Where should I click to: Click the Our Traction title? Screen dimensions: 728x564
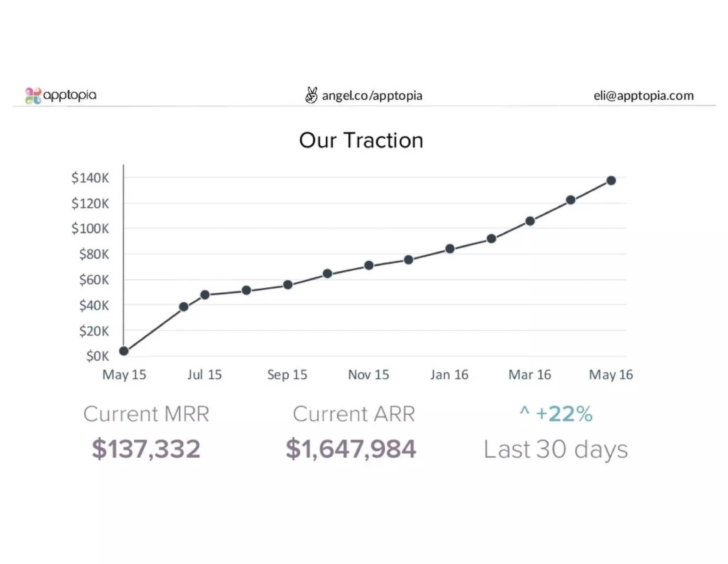pos(361,140)
